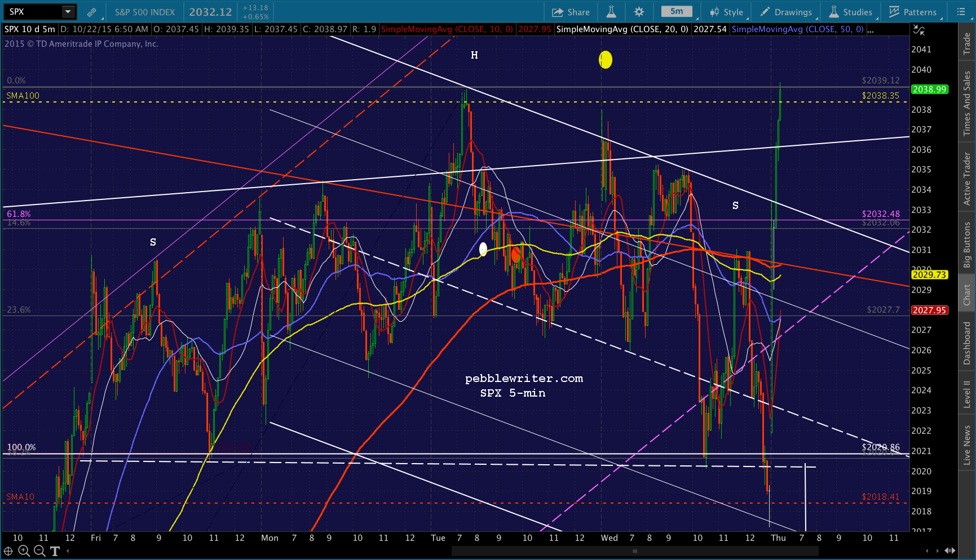Open the Live News side tab
Image resolution: width=976 pixels, height=560 pixels.
click(x=967, y=445)
